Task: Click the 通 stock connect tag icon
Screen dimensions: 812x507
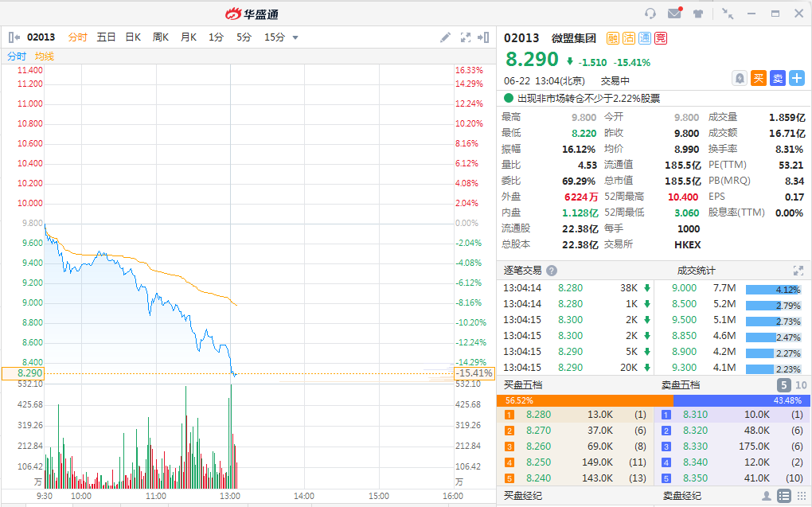Action: (645, 37)
